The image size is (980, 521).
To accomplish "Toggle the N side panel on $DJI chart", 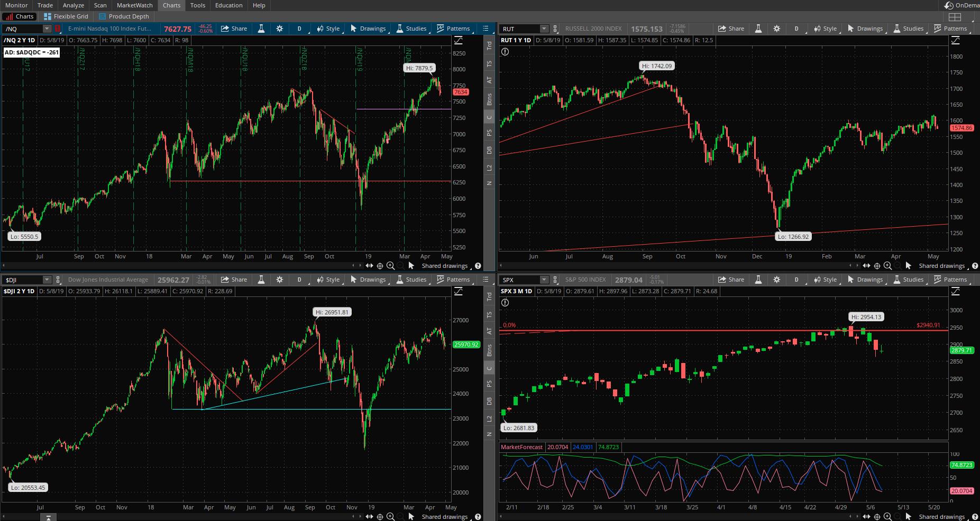I will pyautogui.click(x=489, y=434).
